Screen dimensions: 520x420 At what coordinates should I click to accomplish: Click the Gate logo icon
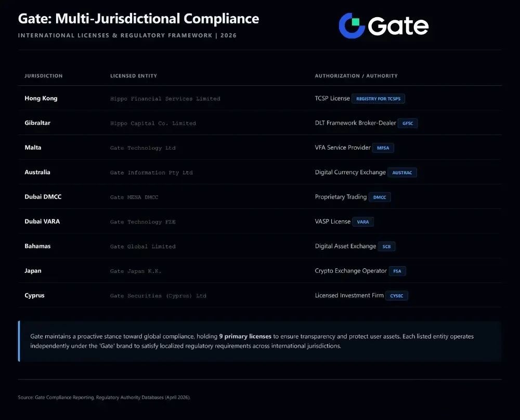[x=352, y=26]
